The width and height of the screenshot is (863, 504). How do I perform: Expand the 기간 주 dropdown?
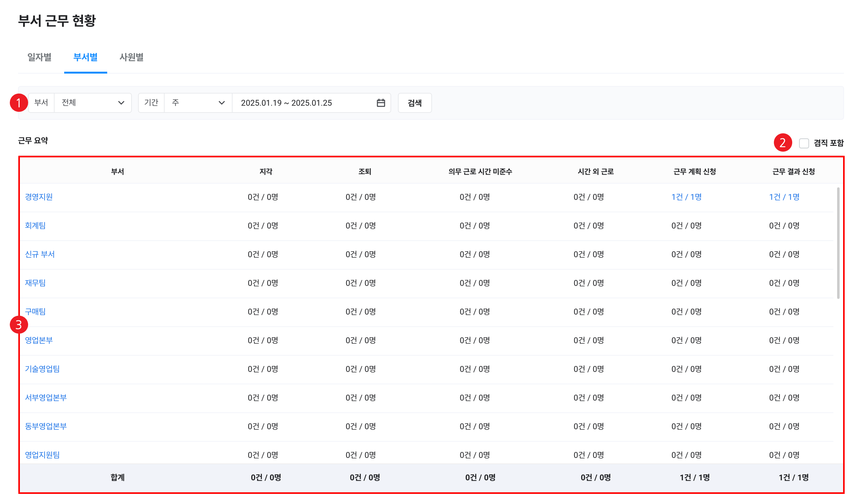click(198, 103)
